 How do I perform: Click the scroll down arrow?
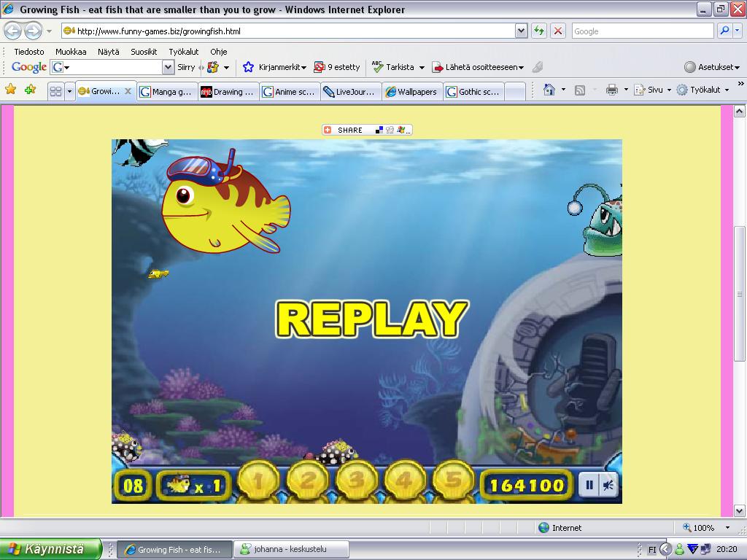739,511
